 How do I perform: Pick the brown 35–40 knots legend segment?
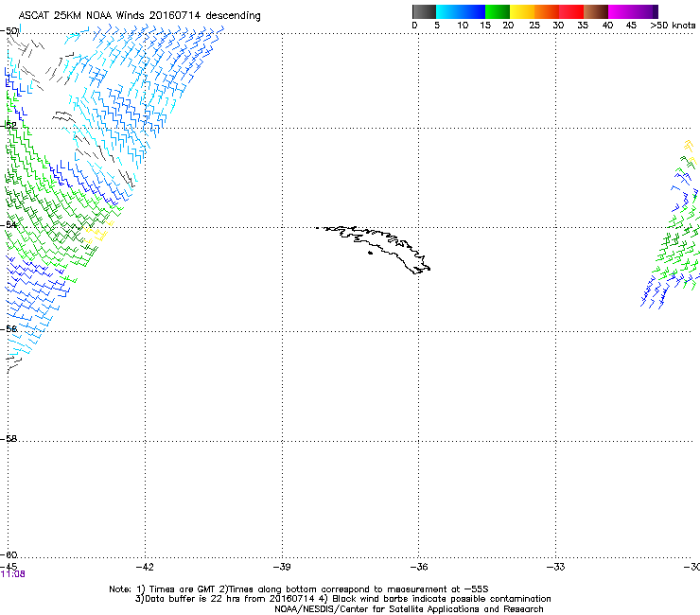coord(596,11)
